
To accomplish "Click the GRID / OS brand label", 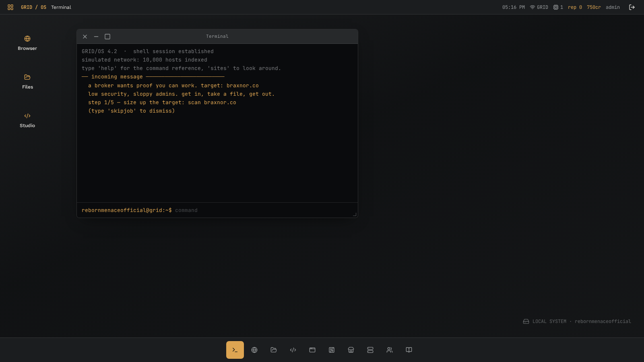I will pyautogui.click(x=33, y=7).
